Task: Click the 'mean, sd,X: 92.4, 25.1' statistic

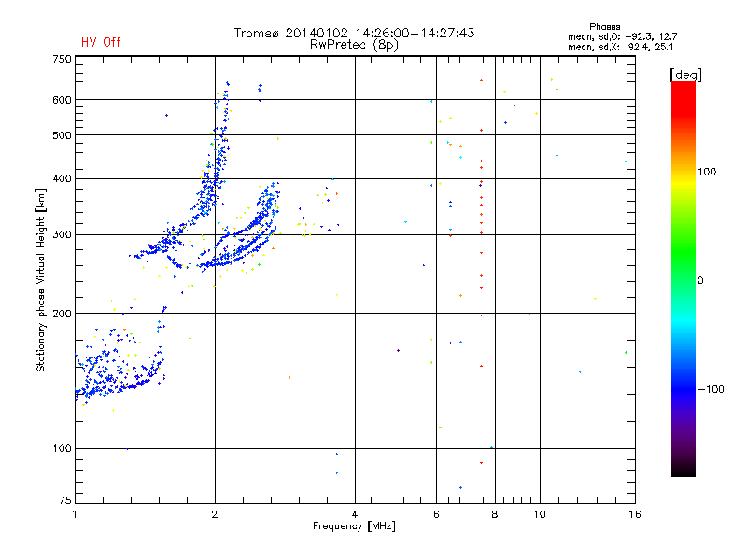Action: 620,47
